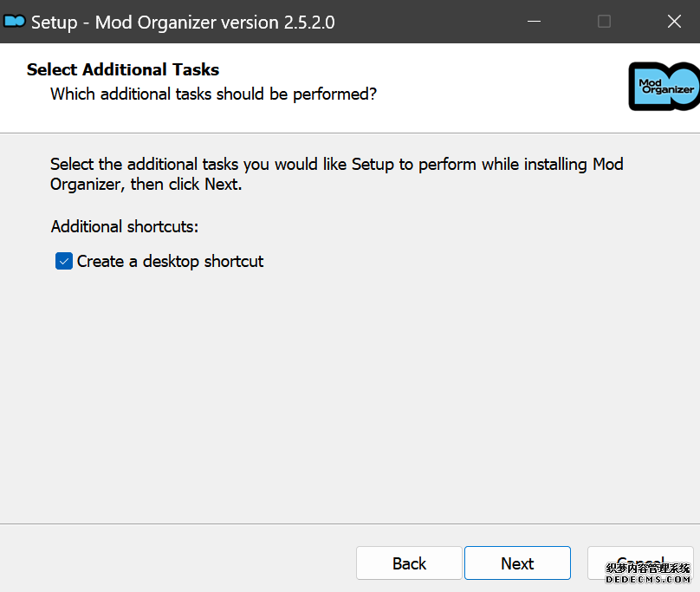700x592 pixels.
Task: Click the "Create a desktop shortcut" label
Action: coord(170,261)
